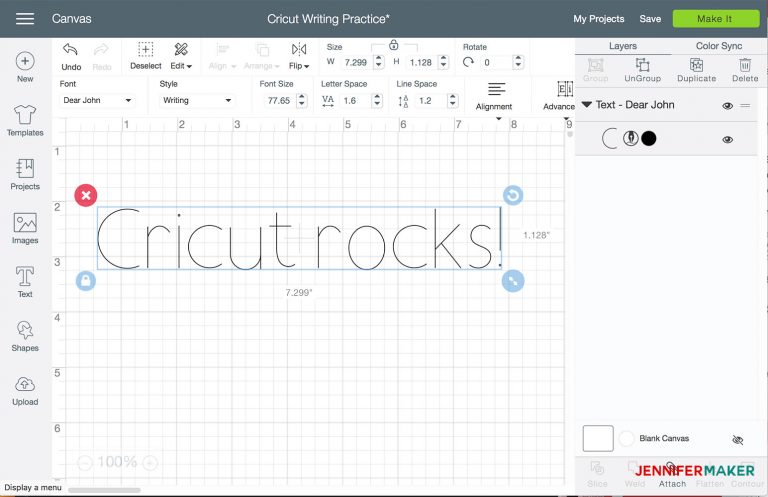Toggle visibility of the C letter layer
768x497 pixels.
pyautogui.click(x=727, y=140)
